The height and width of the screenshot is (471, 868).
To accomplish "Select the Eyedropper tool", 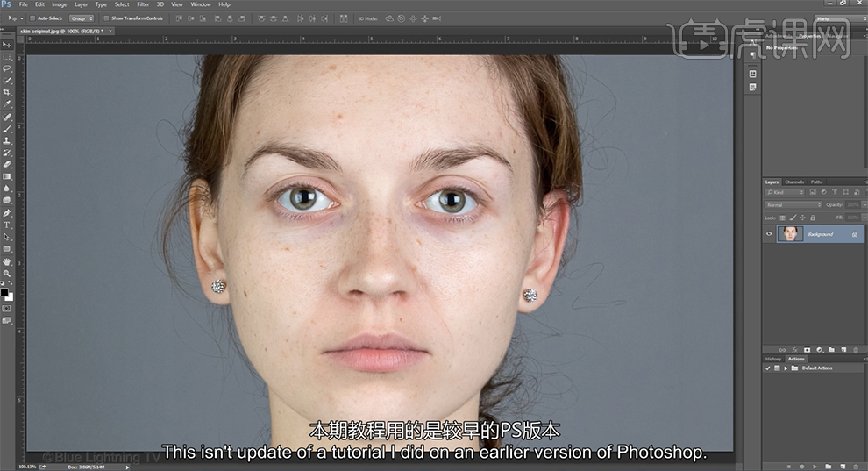I will click(x=7, y=104).
